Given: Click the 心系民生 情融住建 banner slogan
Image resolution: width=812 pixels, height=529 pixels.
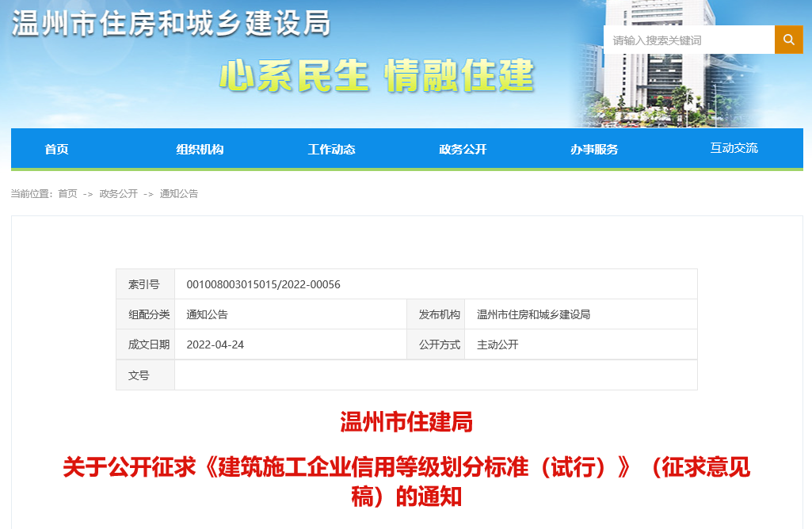Looking at the screenshot, I should tap(376, 76).
